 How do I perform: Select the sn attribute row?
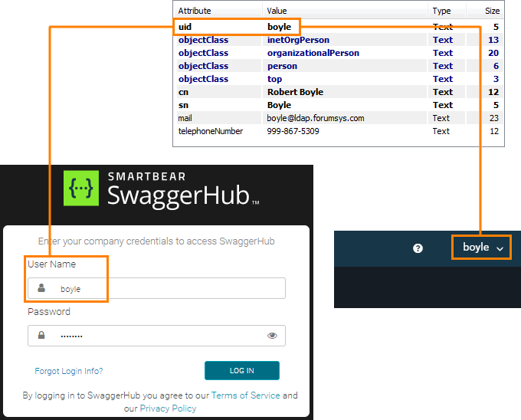(x=338, y=105)
